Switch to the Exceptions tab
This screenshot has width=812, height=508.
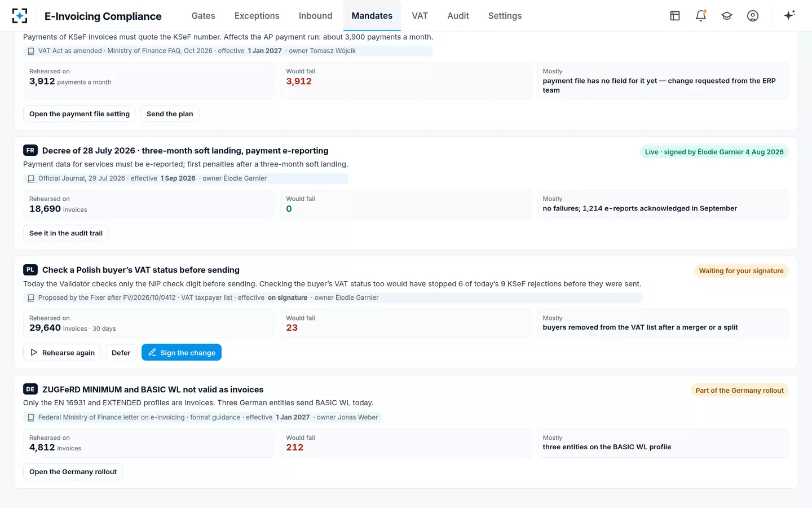coord(257,16)
